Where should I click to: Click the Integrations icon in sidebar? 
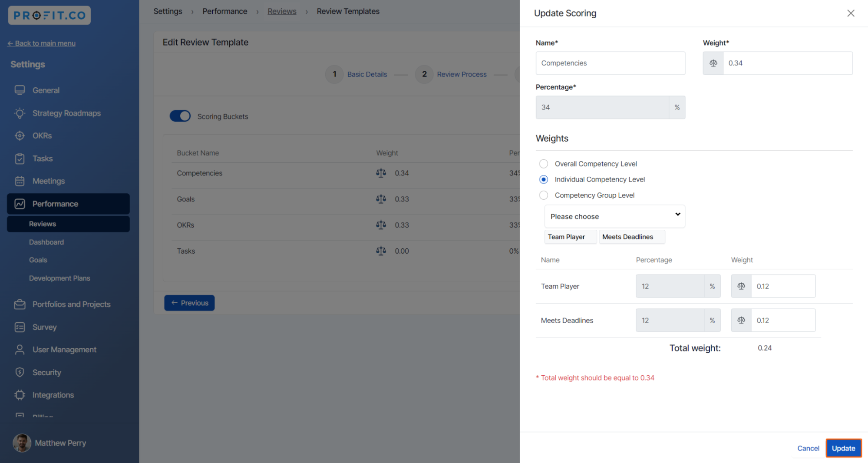[x=20, y=395]
